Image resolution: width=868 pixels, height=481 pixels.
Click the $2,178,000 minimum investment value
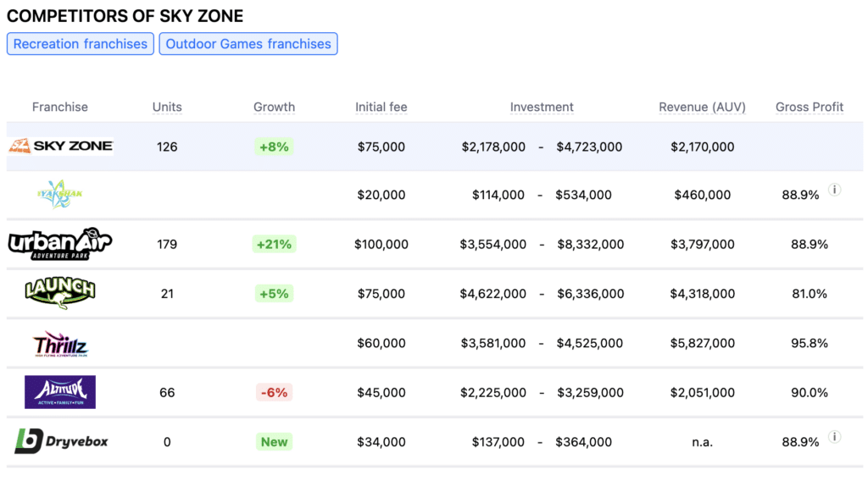[493, 147]
